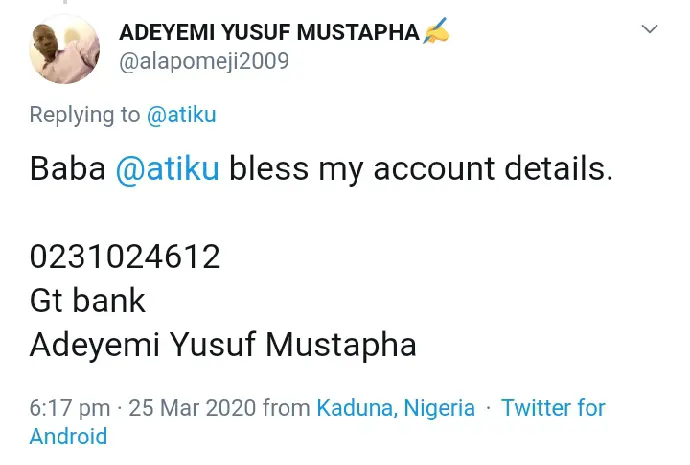Open the @alapomeji2009 handle
The image size is (690, 465).
tap(204, 61)
